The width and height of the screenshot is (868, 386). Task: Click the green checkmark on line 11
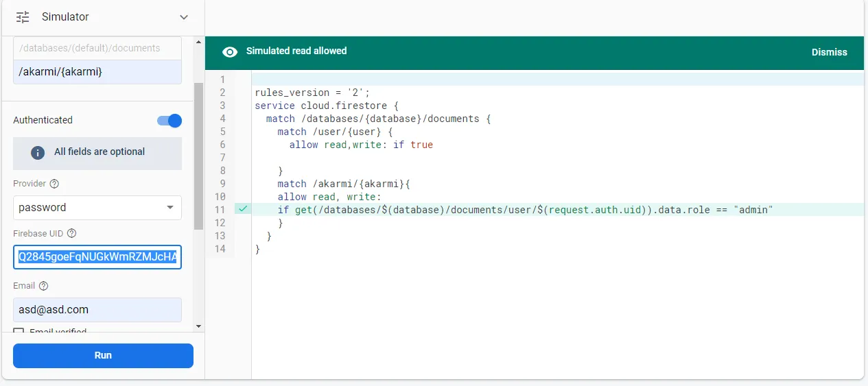tap(243, 209)
